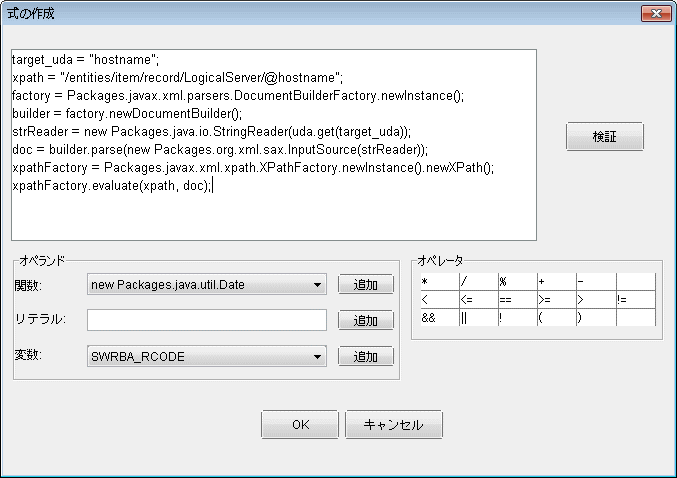The image size is (677, 478).
Task: Insert the modulo (%) operator
Action: (518, 282)
